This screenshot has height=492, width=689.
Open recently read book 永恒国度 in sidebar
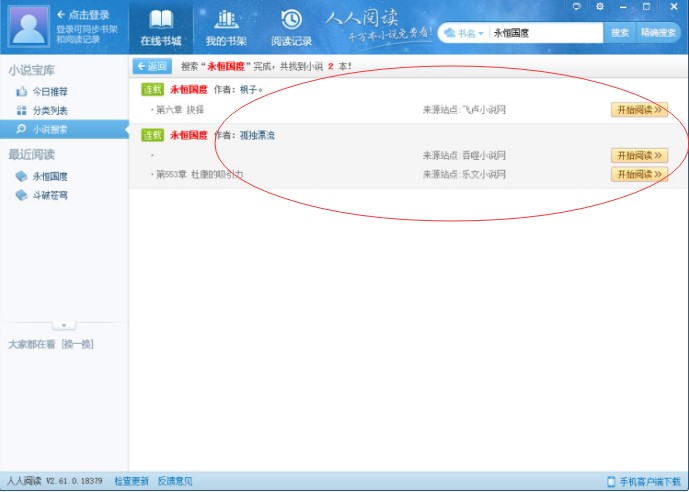pyautogui.click(x=50, y=177)
